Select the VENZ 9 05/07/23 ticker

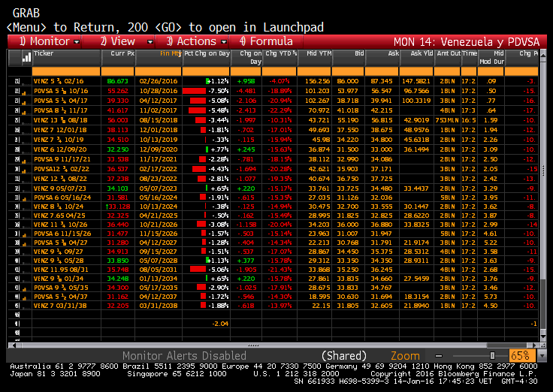pos(59,188)
